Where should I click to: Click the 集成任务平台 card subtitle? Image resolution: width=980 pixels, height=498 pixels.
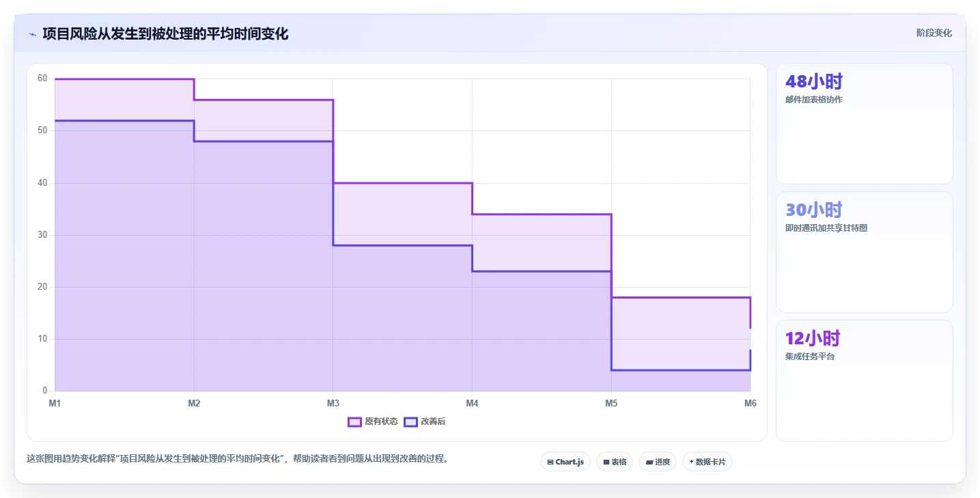click(810, 357)
